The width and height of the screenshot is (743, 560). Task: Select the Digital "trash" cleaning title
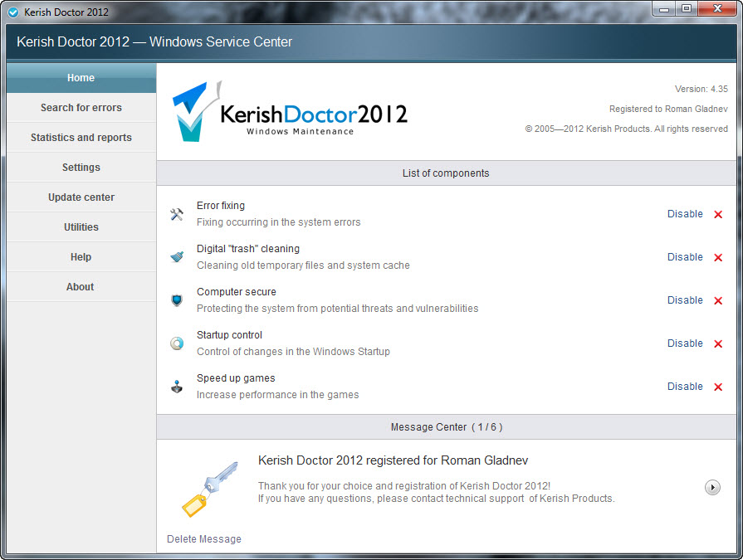click(248, 249)
